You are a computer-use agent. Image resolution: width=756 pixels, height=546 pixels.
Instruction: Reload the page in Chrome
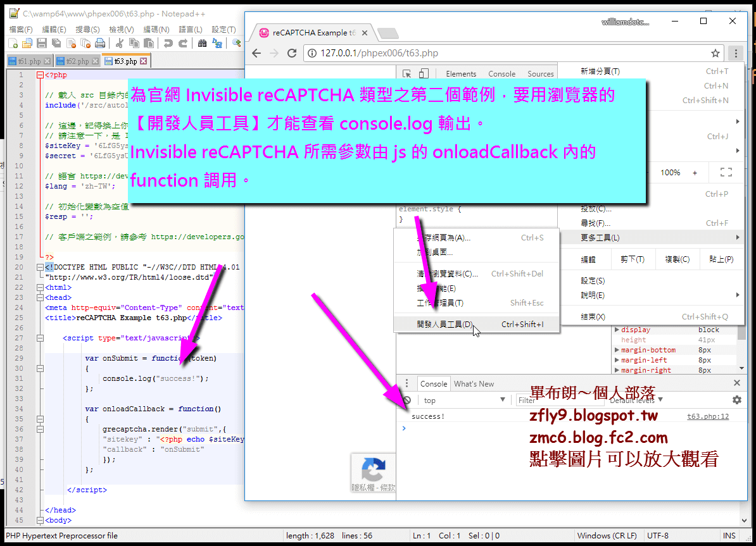pyautogui.click(x=292, y=53)
